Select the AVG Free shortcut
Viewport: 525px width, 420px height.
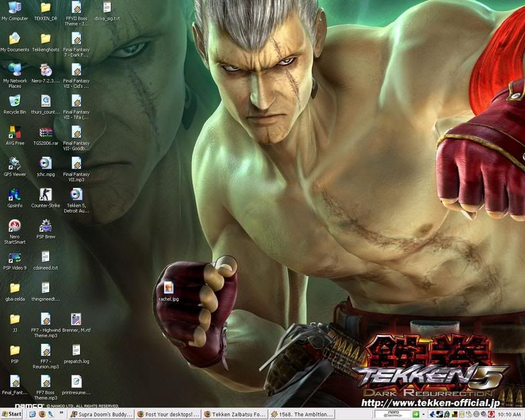pyautogui.click(x=14, y=136)
